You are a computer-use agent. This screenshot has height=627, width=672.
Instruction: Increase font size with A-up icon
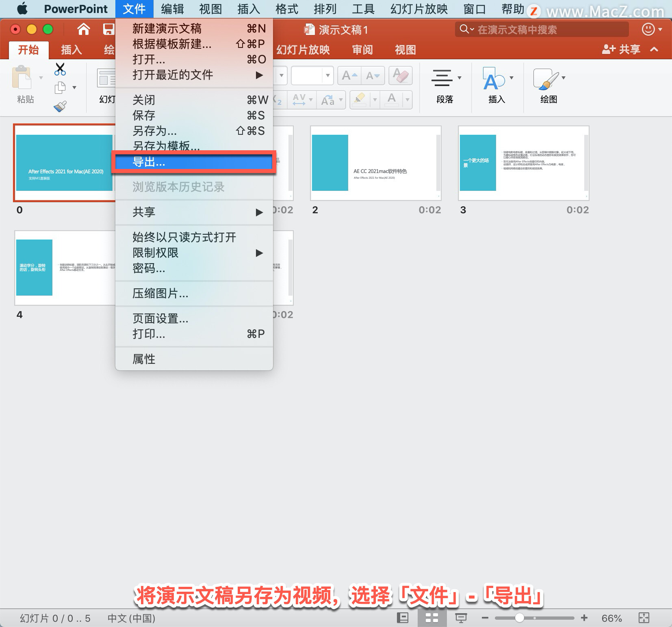[x=349, y=76]
